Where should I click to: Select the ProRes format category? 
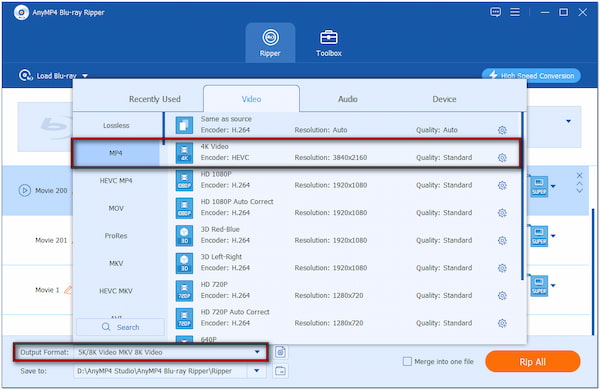pos(116,236)
